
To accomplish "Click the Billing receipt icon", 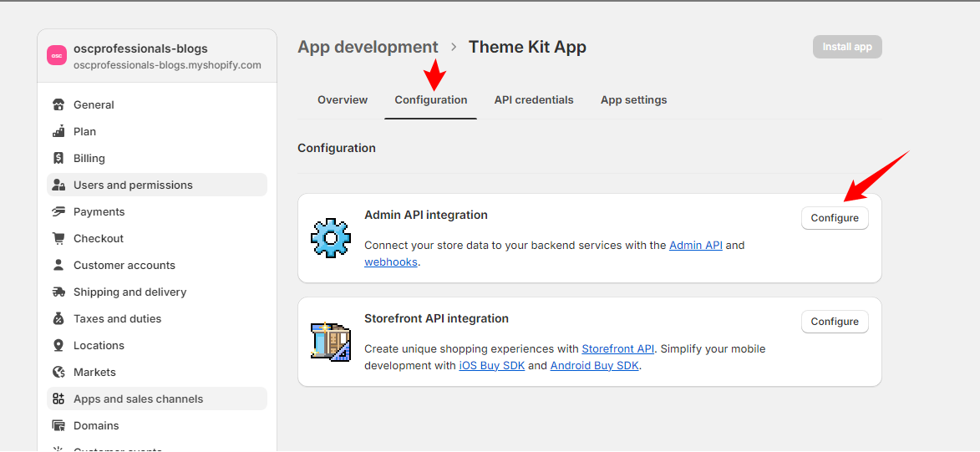I will pos(58,158).
